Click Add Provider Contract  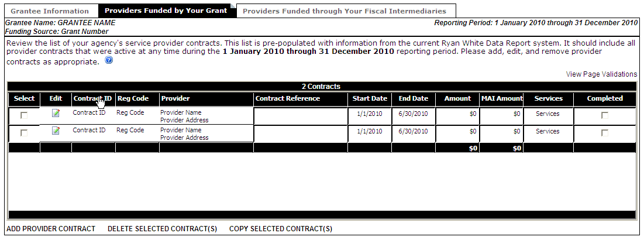(x=50, y=229)
